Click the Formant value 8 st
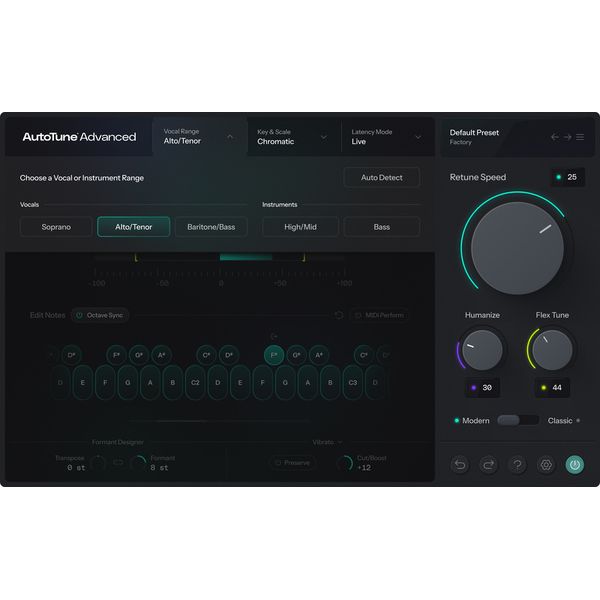The image size is (600, 600). click(x=159, y=468)
